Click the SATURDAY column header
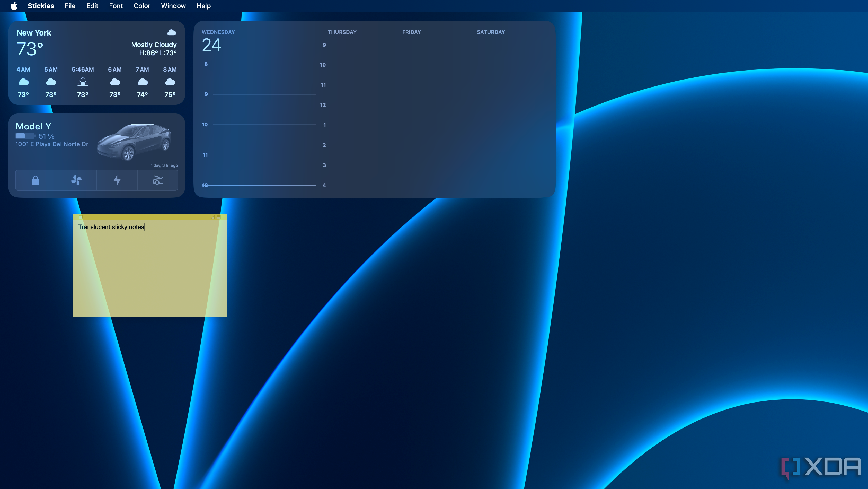This screenshot has height=489, width=868. pyautogui.click(x=491, y=32)
